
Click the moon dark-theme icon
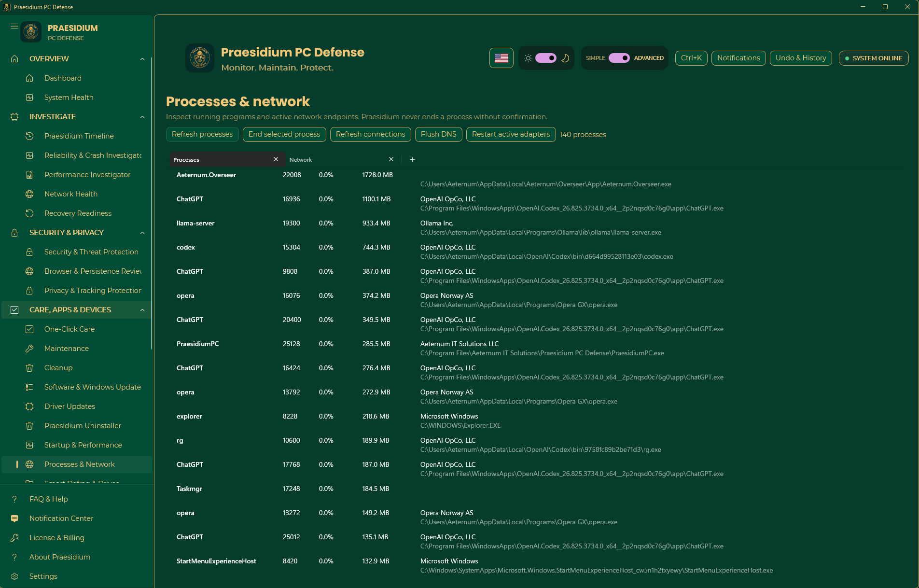point(565,58)
